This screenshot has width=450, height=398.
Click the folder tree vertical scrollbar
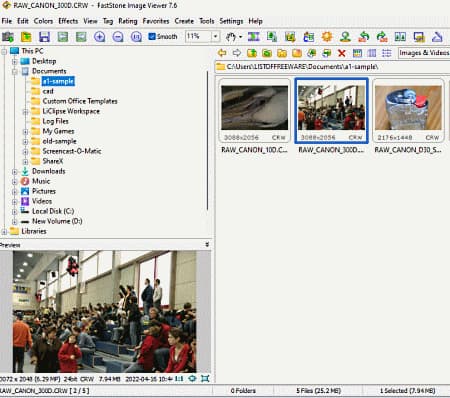click(x=208, y=141)
